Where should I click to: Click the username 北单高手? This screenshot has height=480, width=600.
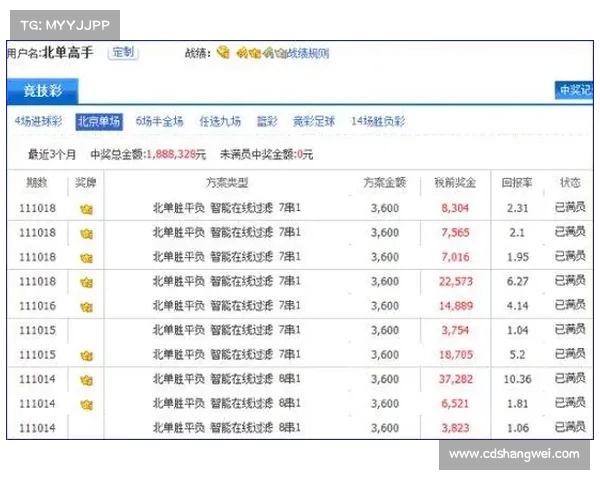tap(67, 52)
